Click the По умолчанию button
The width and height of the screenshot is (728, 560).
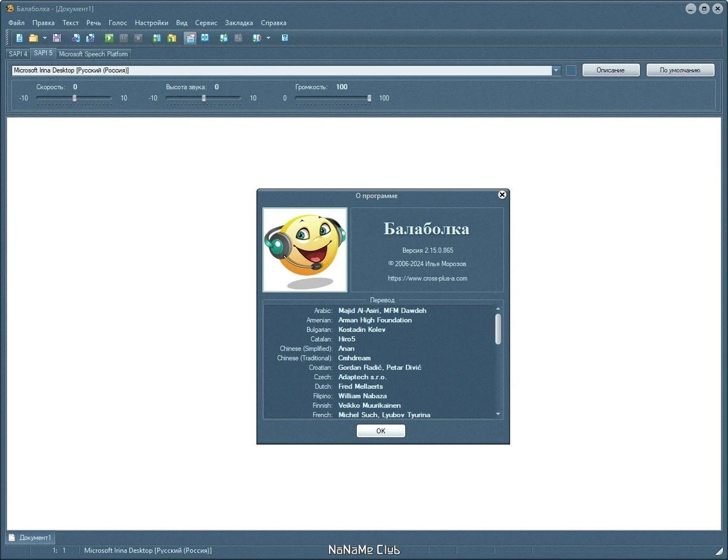[680, 70]
